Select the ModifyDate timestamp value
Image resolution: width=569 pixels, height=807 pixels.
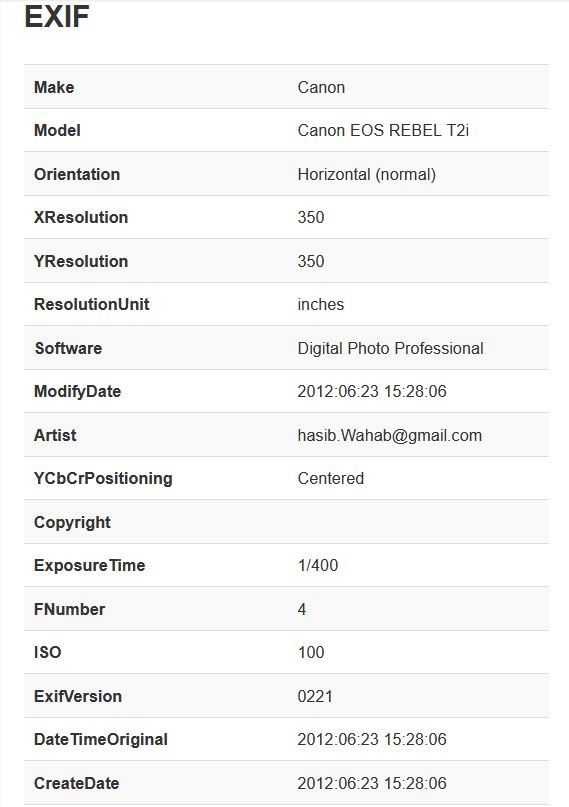point(372,391)
